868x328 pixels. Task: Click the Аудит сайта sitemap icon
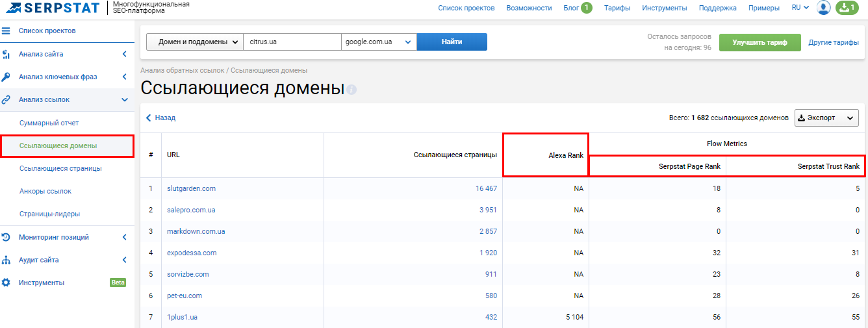(x=6, y=260)
